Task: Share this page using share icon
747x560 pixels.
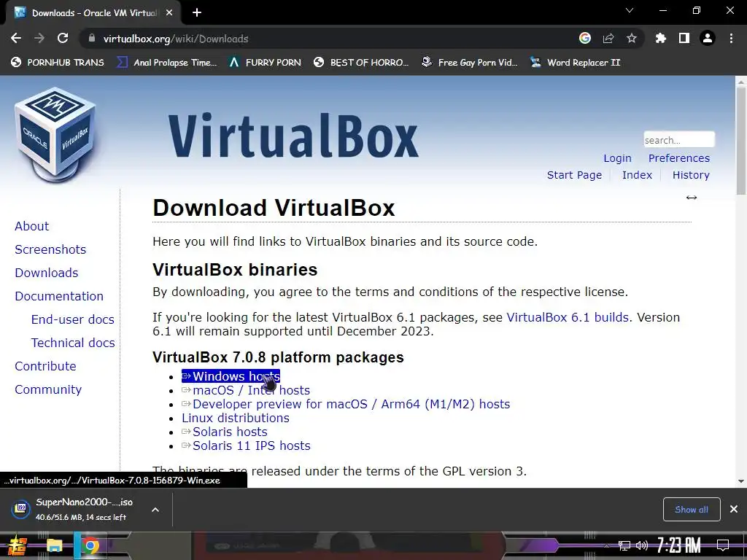Action: pos(608,38)
